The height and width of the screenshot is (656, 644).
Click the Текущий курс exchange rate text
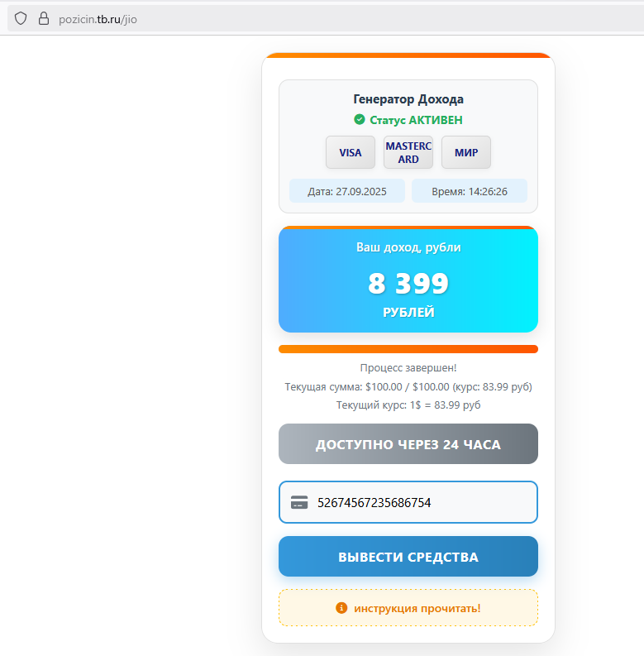tap(408, 405)
